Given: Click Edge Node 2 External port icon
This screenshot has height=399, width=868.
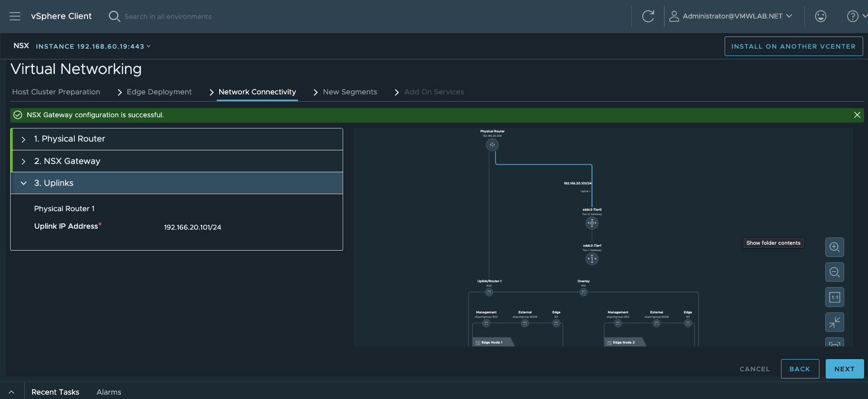Looking at the screenshot, I should pyautogui.click(x=657, y=324).
